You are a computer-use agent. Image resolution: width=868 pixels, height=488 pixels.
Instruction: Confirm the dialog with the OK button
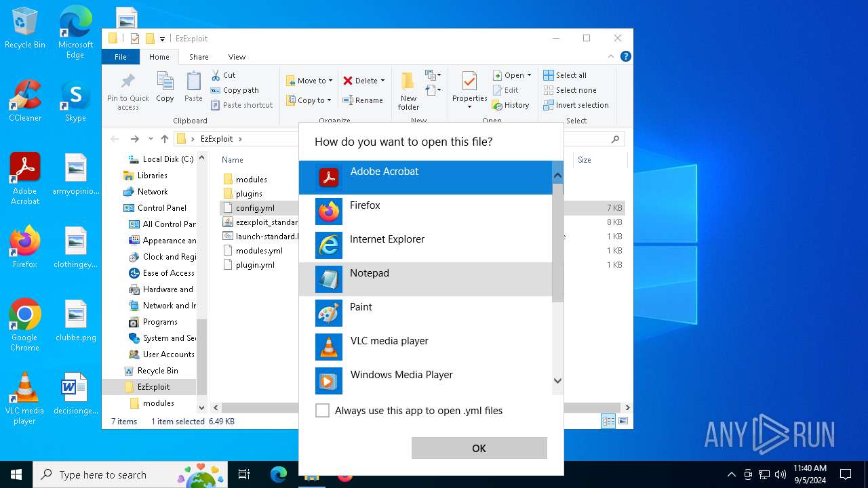pos(479,448)
